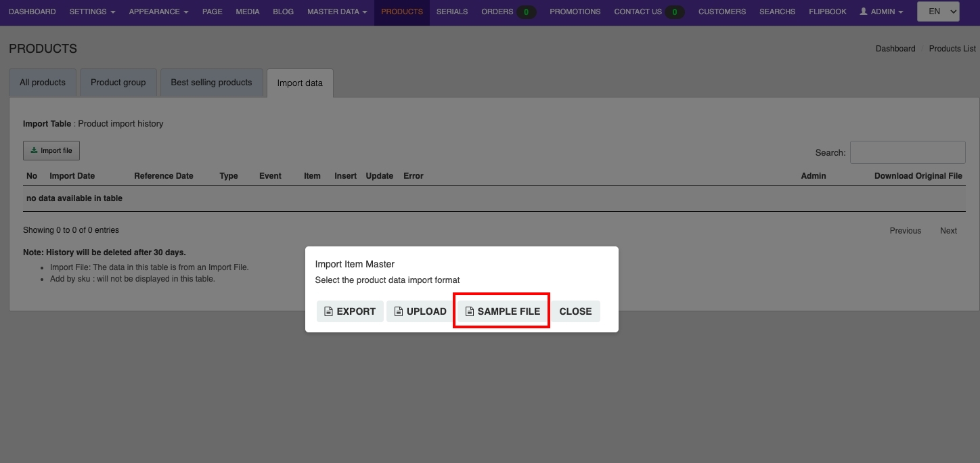Switch to the Product group tab
Viewport: 980px width, 463px height.
(118, 83)
